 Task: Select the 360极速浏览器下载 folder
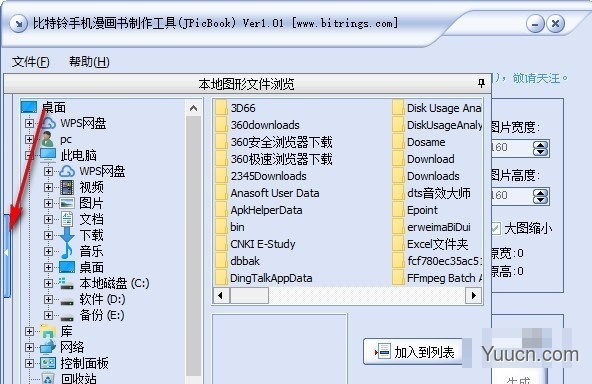click(x=274, y=159)
